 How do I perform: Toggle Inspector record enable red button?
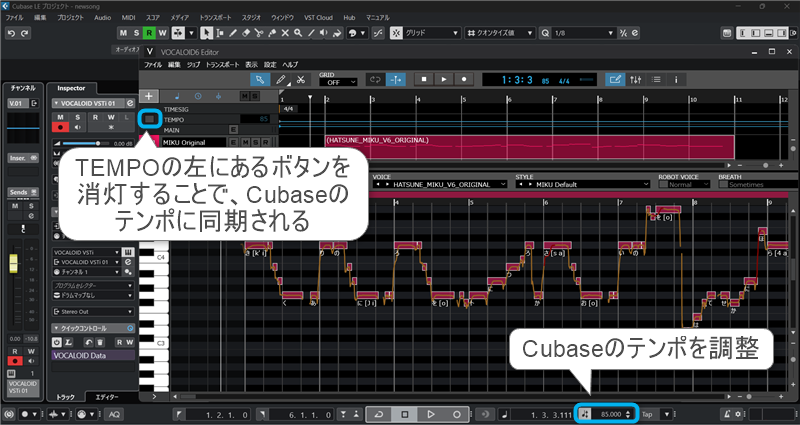(x=60, y=127)
